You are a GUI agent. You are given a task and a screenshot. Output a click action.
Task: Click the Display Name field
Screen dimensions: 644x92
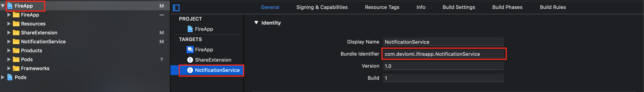click(x=443, y=42)
